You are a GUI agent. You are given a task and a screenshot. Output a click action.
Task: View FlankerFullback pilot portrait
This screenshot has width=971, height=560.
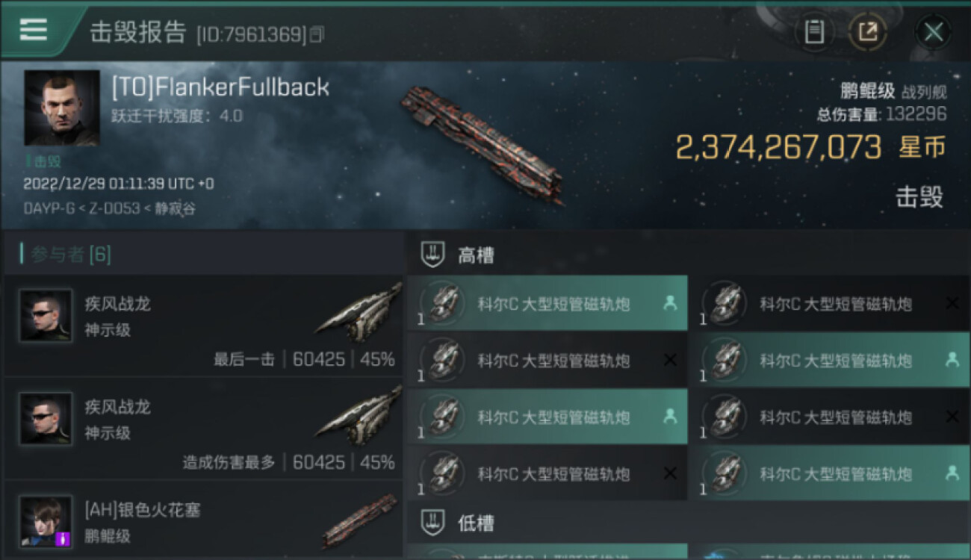point(62,108)
